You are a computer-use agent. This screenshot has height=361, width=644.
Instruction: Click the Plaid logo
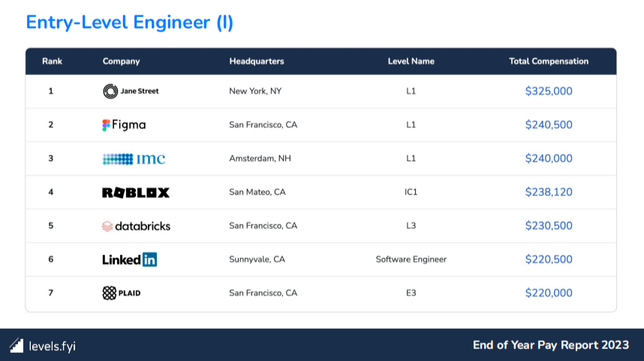click(122, 293)
